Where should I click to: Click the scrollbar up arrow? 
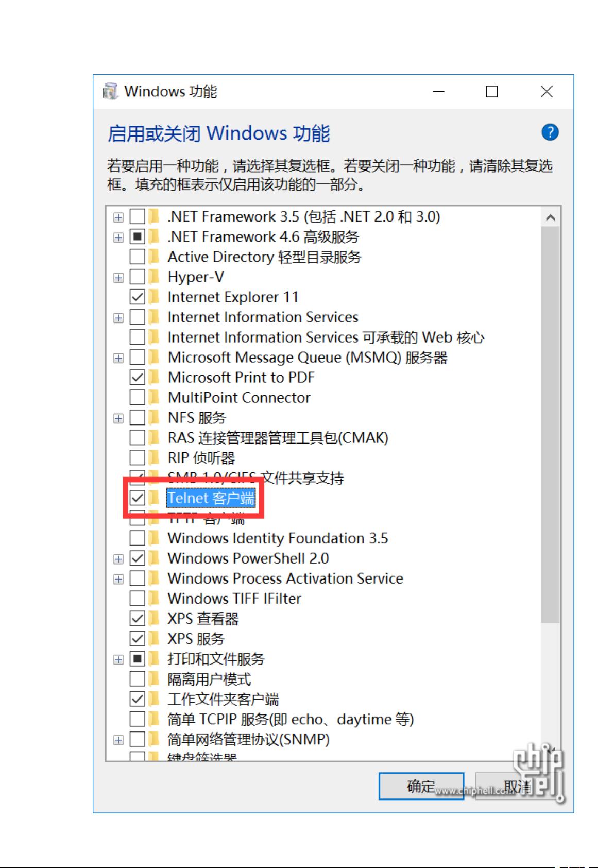550,217
